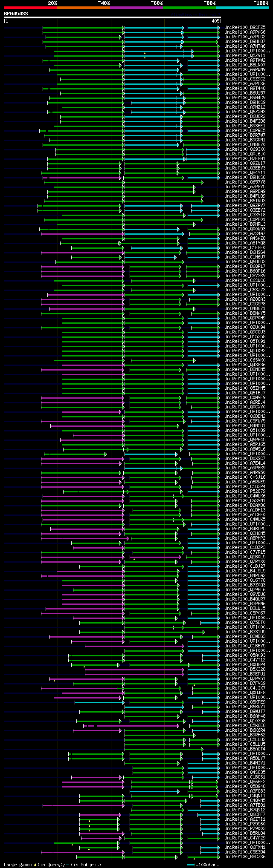Select the UniRef100_B9GRM1 label

(x=245, y=140)
